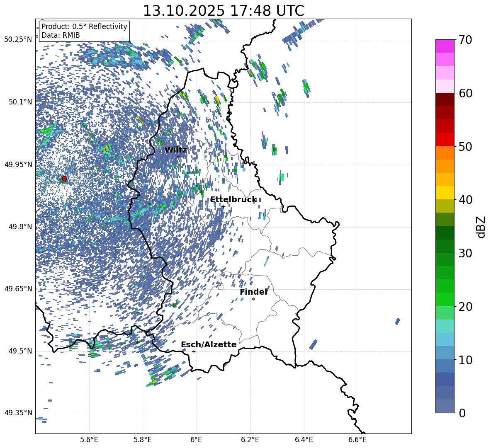Screen dimensions: 491x448
Task: Click the dBZ colorbar axis label
Action: click(481, 227)
